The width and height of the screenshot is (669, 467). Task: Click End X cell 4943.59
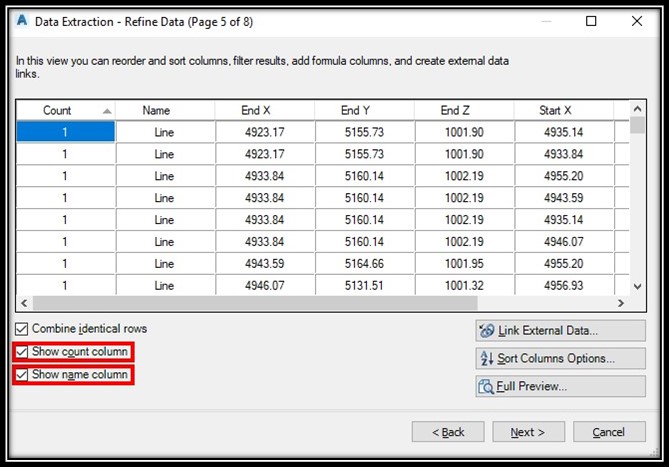(265, 264)
